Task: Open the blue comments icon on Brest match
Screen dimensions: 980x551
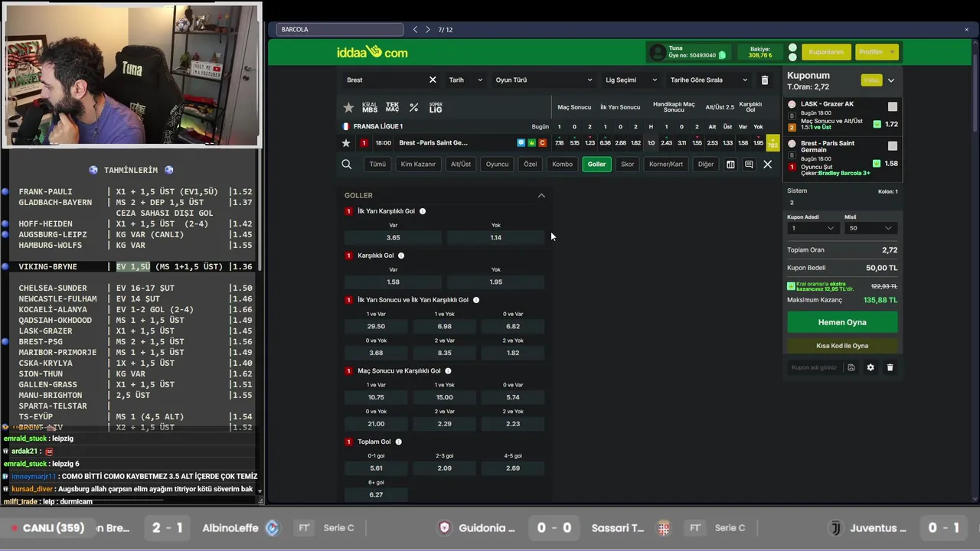Action: coord(521,143)
